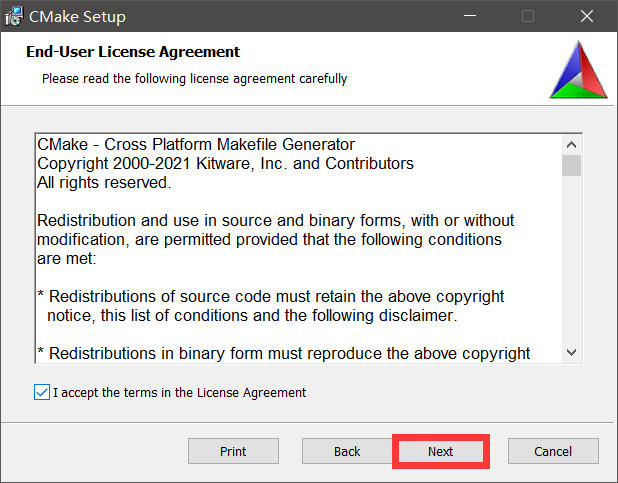
Task: Uncheck I accept the terms checkbox
Action: coord(42,392)
